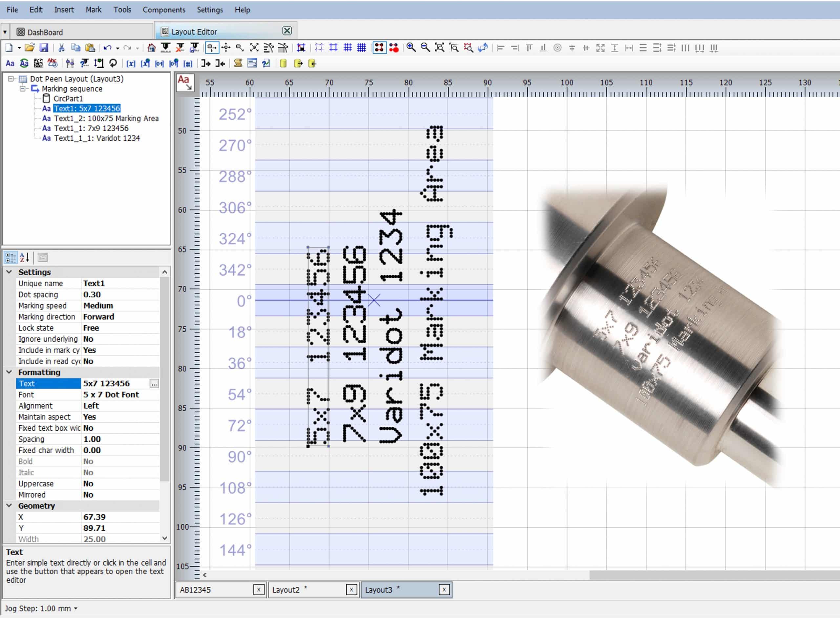
Task: Send the marker to its home position
Action: [152, 48]
